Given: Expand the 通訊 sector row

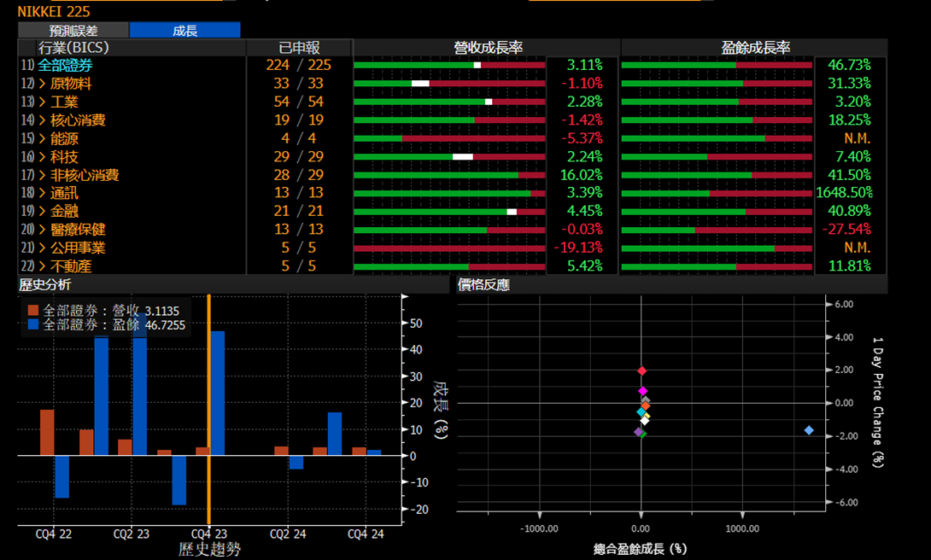Looking at the screenshot, I should [42, 193].
